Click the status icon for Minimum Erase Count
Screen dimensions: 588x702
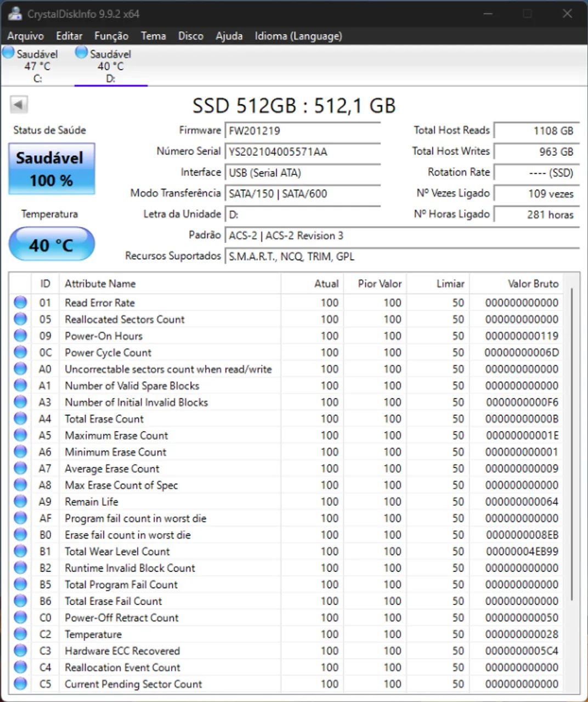20,451
